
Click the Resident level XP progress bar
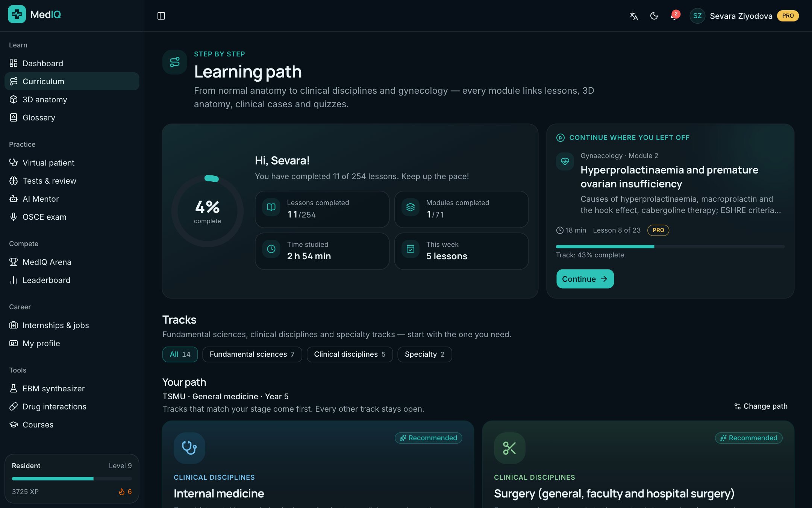click(x=72, y=479)
